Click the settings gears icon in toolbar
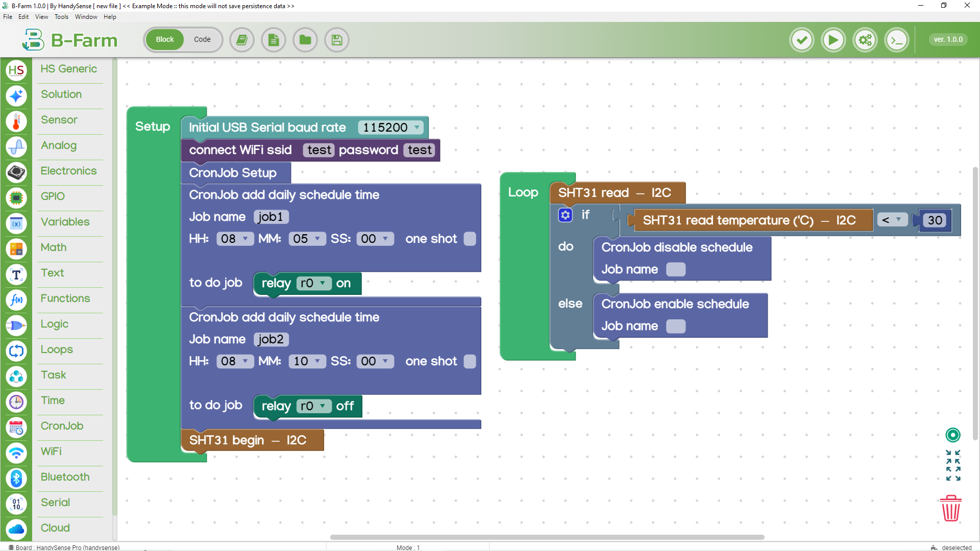Screen dimensions: 980x551 pos(865,40)
